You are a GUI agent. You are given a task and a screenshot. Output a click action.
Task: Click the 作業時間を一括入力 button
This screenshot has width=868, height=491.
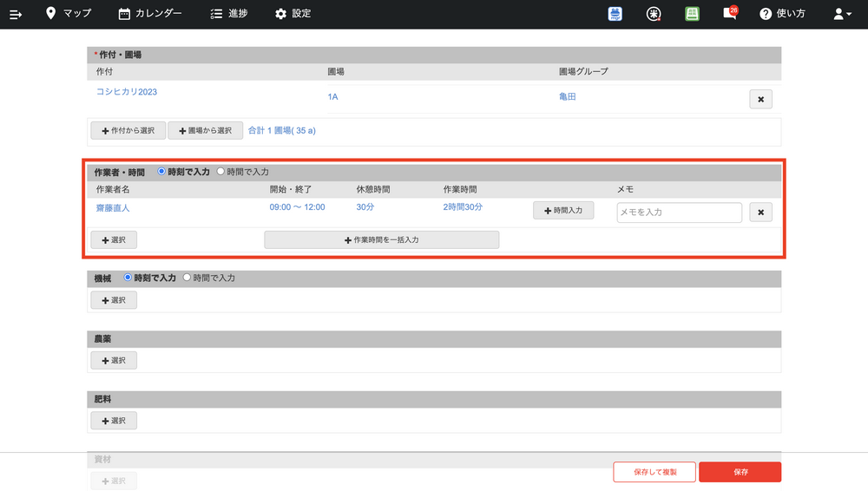tap(381, 239)
